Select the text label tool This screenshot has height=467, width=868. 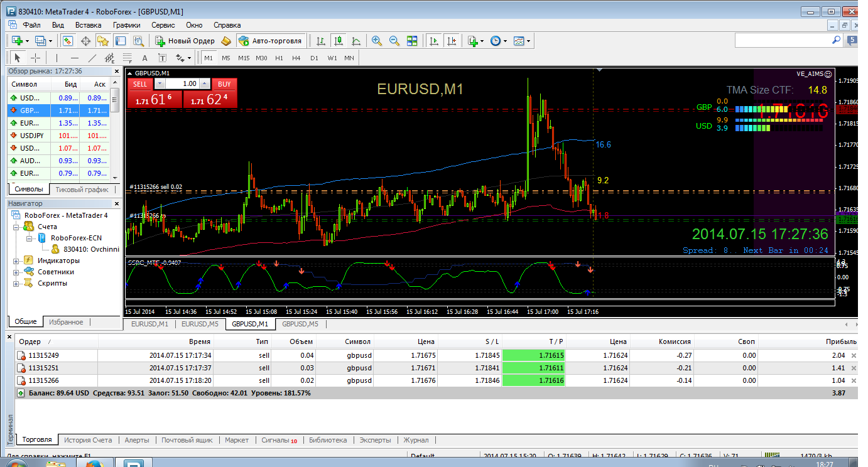162,58
